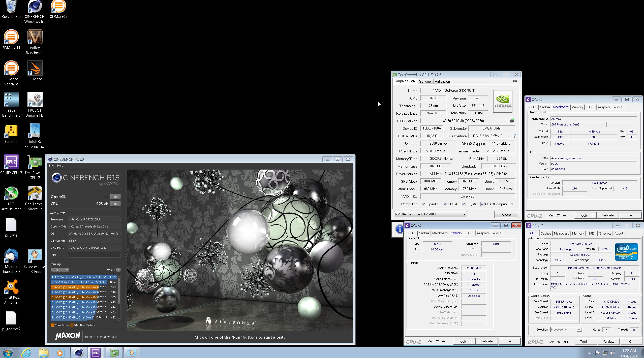This screenshot has width=644, height=358.
Task: Open Tools dropdown arrow in CPU-Z Memory window
Action: click(473, 341)
